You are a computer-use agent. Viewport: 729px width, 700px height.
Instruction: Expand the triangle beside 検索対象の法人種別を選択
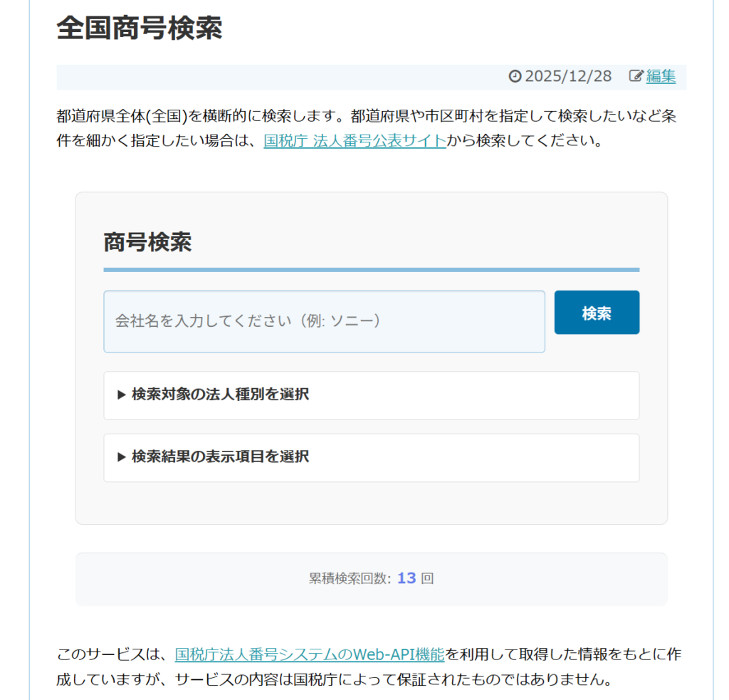122,395
